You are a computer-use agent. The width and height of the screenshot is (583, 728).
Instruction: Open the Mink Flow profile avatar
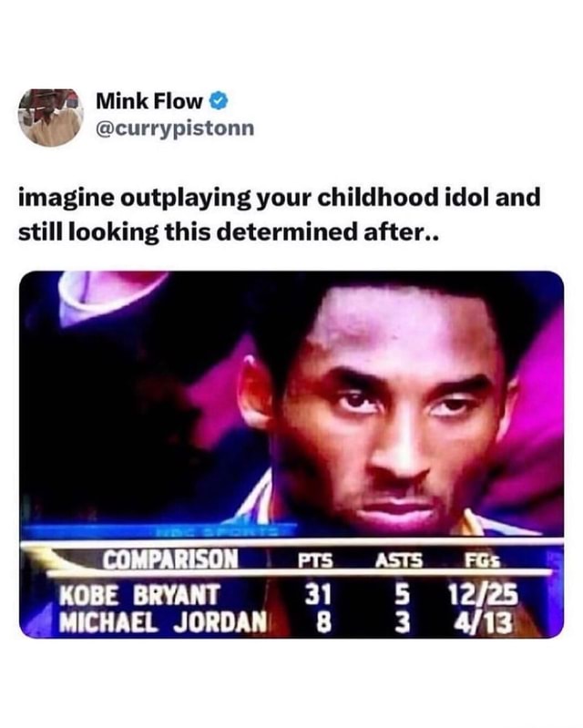pos(51,118)
